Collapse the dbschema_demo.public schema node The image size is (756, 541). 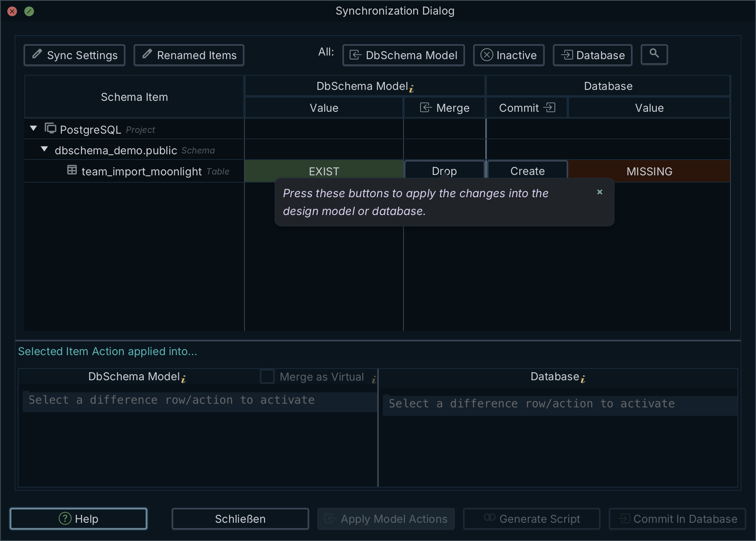pos(45,149)
